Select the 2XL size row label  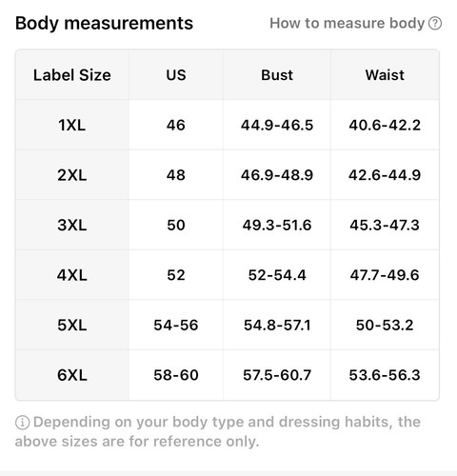pos(72,175)
